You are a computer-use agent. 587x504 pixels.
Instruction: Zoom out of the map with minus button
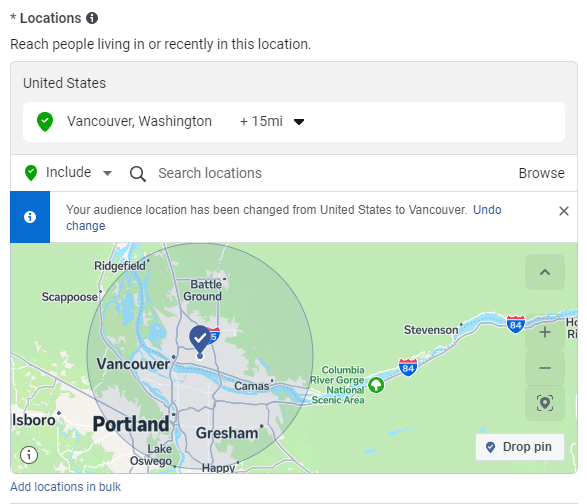[545, 368]
